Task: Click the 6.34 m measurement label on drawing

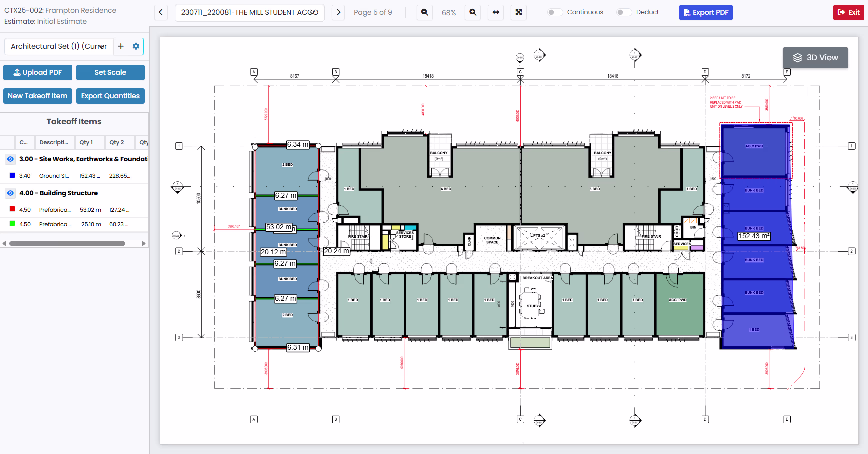Action: pos(298,145)
